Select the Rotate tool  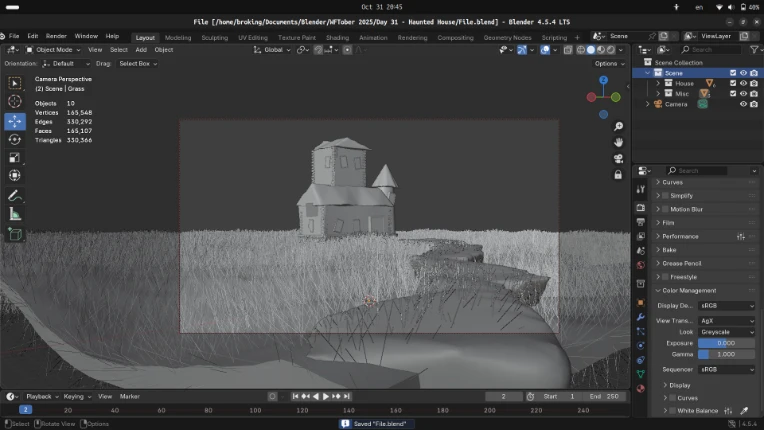point(15,139)
